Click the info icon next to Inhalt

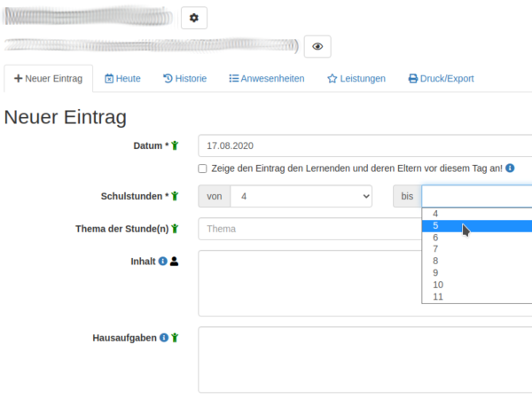[162, 262]
